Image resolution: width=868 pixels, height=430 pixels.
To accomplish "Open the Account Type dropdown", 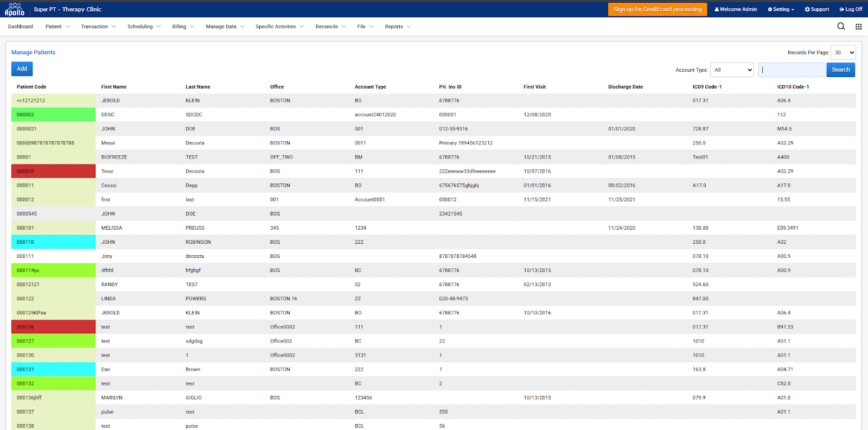I will (732, 70).
